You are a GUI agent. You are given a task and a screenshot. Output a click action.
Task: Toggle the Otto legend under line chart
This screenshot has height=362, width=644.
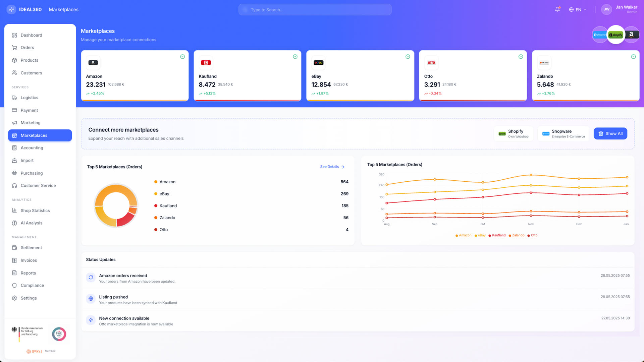[532, 235]
